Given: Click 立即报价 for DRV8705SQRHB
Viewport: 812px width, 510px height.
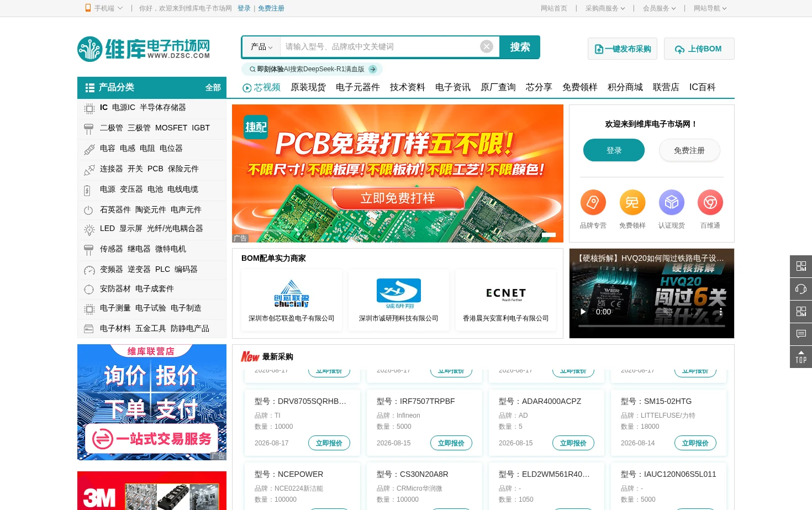Looking at the screenshot, I should pos(329,443).
